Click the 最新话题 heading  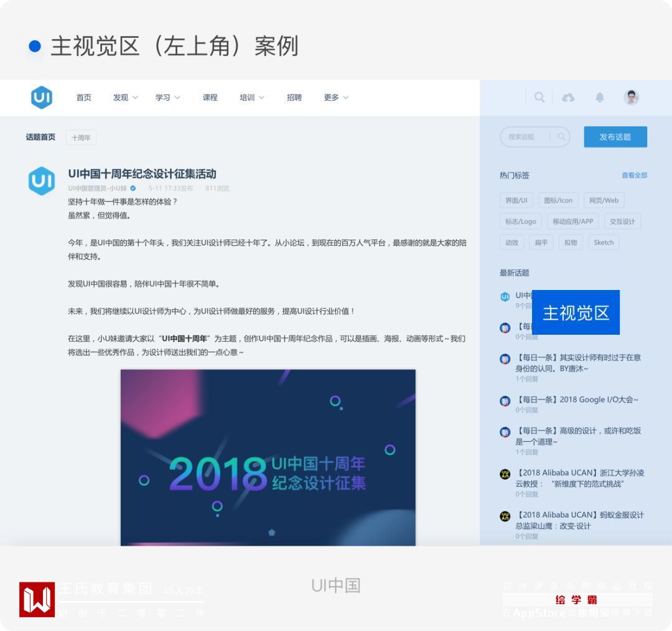[515, 273]
